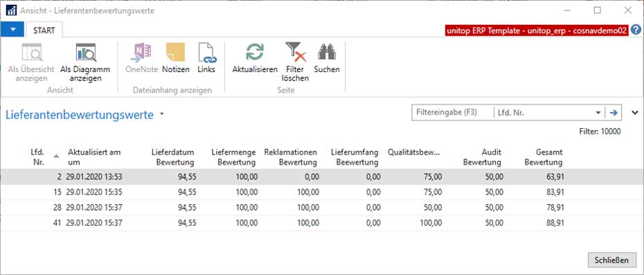Image resolution: width=644 pixels, height=275 pixels.
Task: Sort by the Lfd. Nr. column header
Action: point(38,157)
